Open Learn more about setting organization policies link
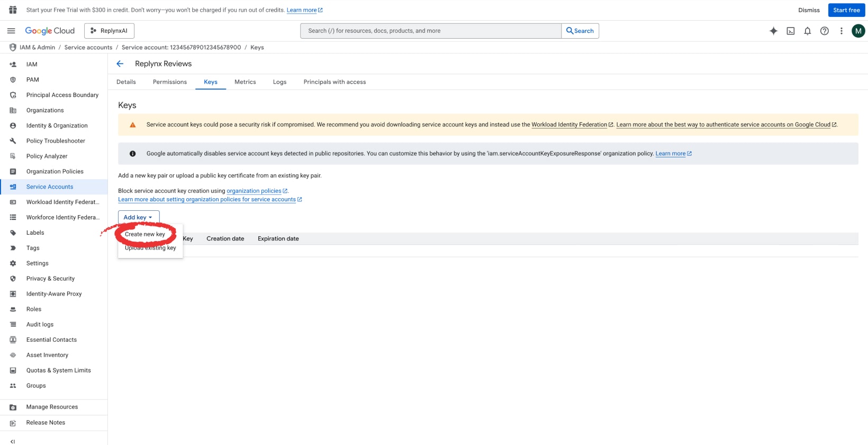This screenshot has height=445, width=868. click(x=210, y=200)
